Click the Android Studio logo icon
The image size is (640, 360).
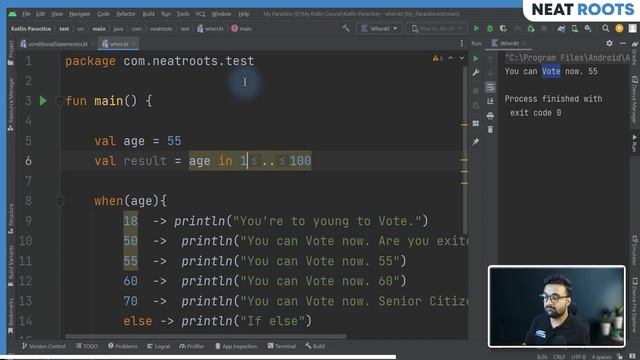12,14
